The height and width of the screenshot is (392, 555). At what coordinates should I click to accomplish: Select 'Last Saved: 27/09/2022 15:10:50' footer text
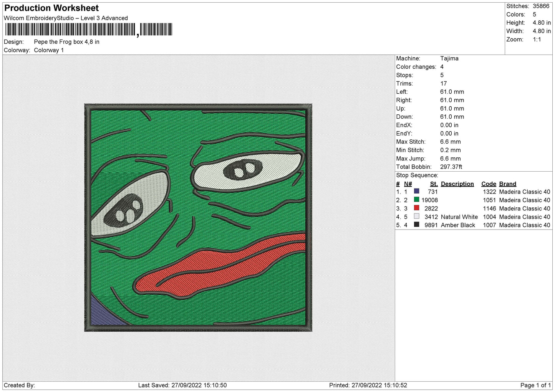pos(182,385)
